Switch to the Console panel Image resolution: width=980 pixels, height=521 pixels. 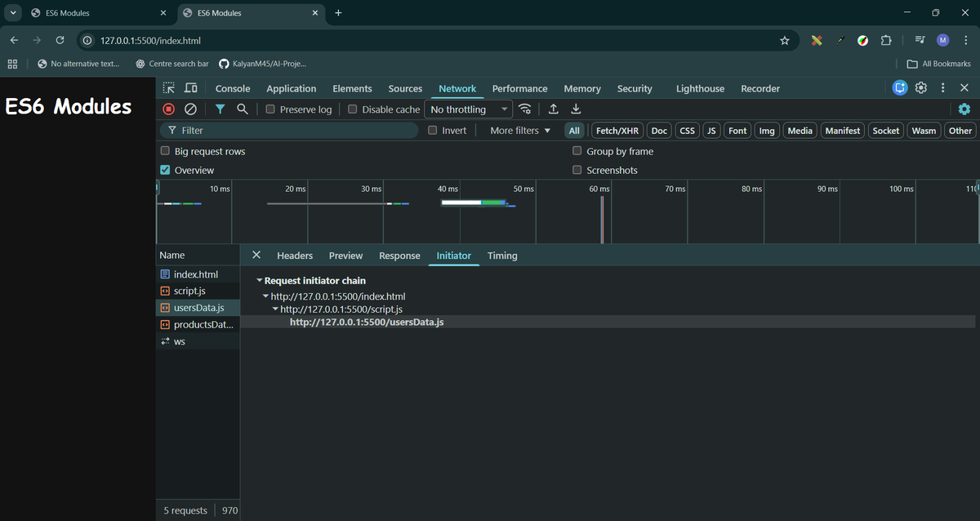233,87
